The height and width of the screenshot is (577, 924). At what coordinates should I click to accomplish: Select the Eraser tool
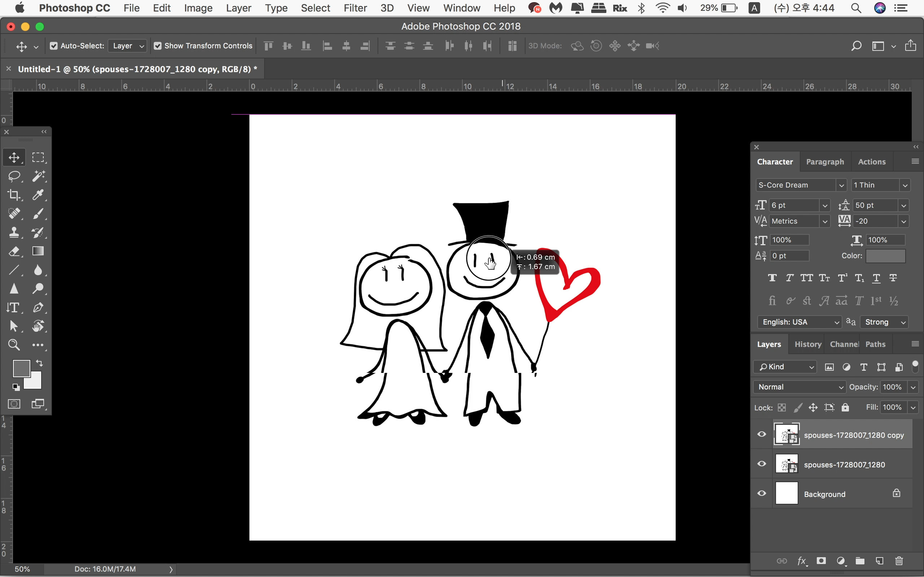point(14,251)
